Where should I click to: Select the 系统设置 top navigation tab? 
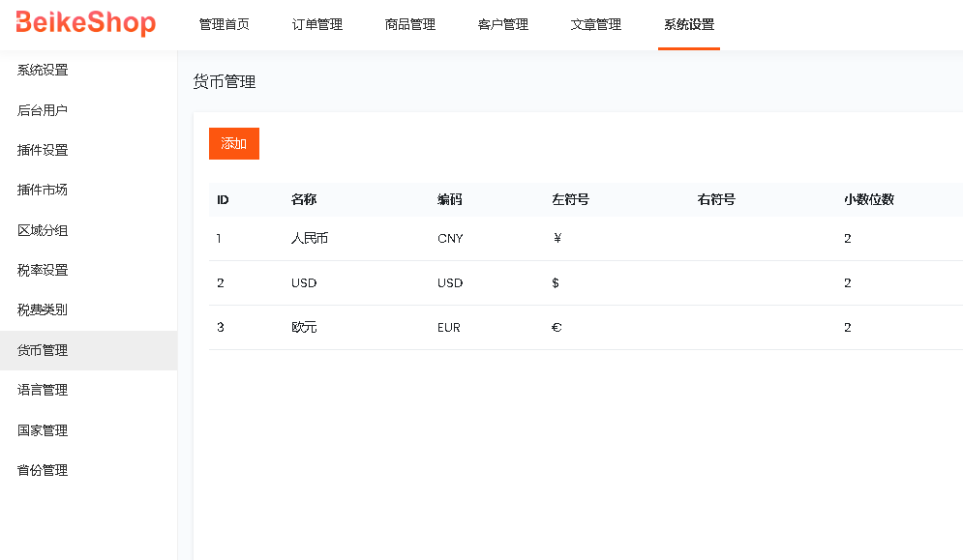[689, 27]
